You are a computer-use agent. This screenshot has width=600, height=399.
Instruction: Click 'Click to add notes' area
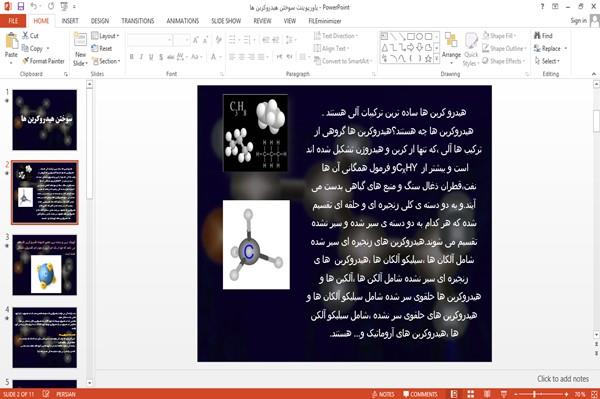[x=563, y=379]
